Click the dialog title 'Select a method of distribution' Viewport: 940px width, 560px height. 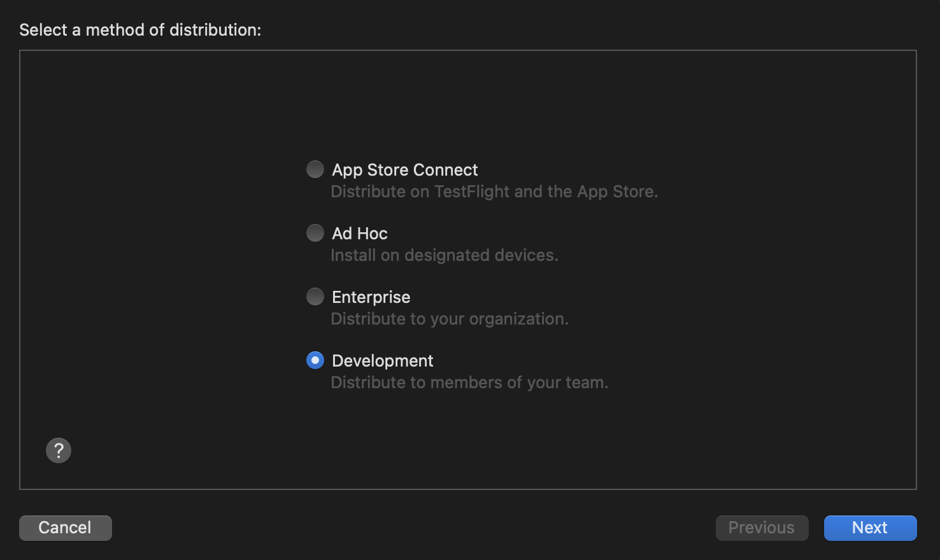139,29
